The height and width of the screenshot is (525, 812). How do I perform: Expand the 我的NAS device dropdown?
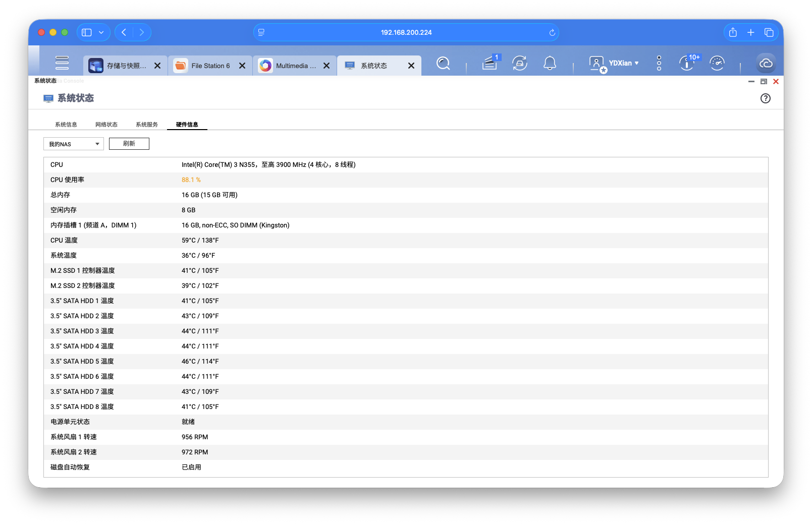click(74, 144)
